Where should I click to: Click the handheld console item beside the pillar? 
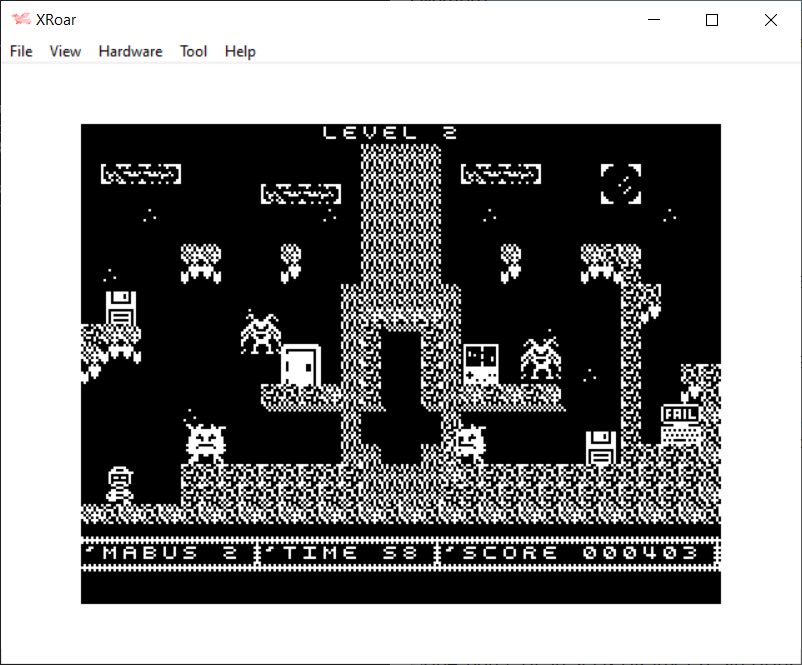click(x=480, y=364)
